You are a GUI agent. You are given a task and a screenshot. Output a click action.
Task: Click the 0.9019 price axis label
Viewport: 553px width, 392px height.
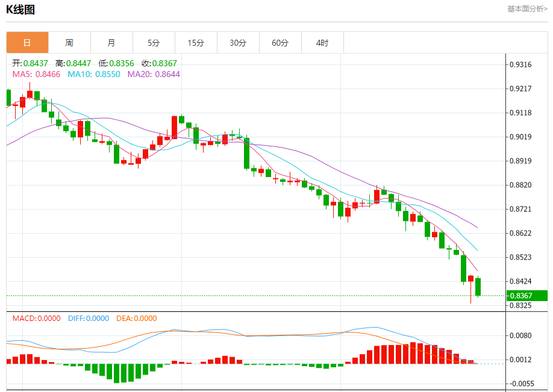tap(520, 137)
